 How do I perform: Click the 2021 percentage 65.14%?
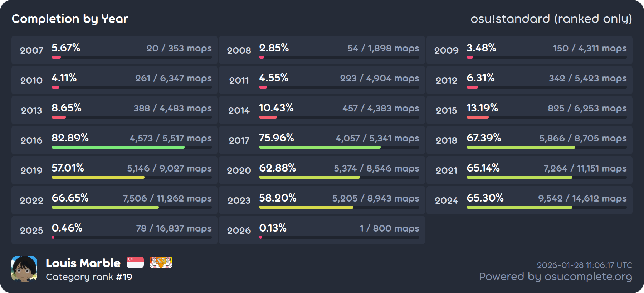coord(483,168)
